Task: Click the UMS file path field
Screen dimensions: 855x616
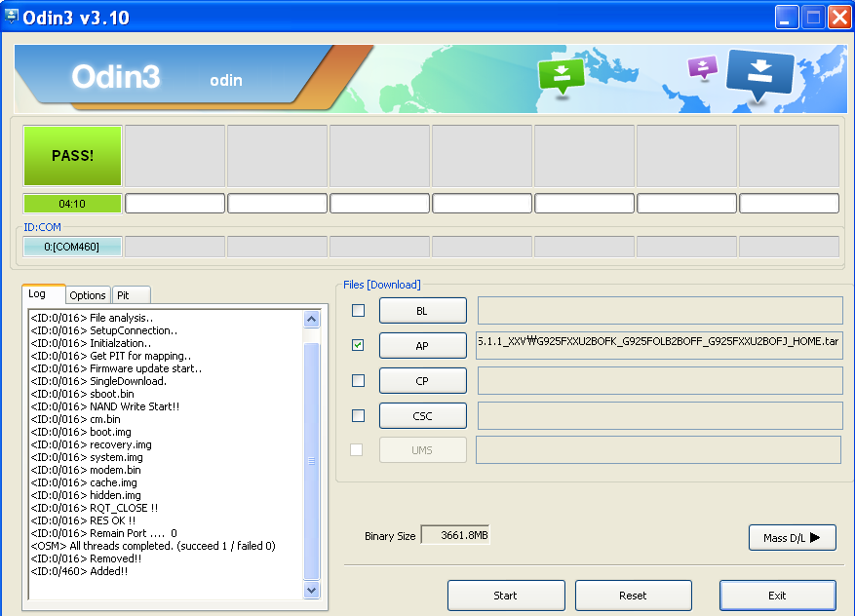Action: 658,449
